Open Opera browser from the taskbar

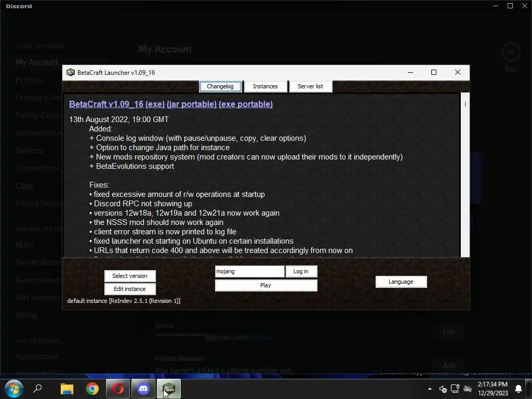(x=118, y=389)
